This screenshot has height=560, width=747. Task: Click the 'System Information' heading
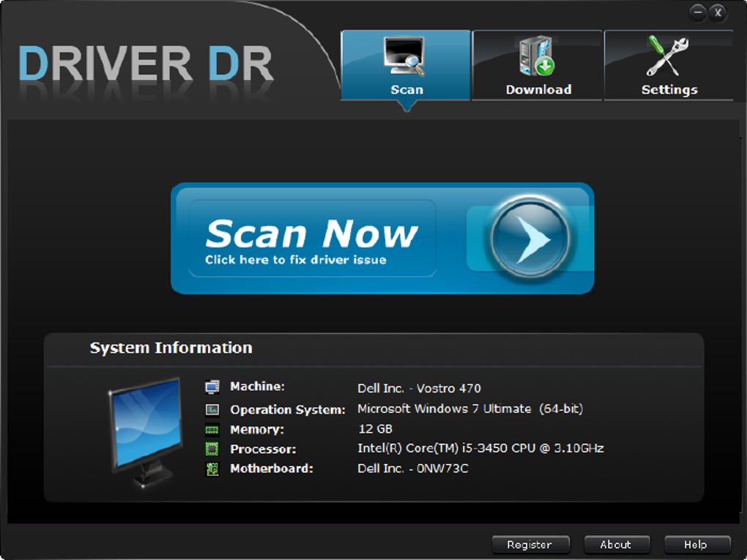pyautogui.click(x=171, y=348)
